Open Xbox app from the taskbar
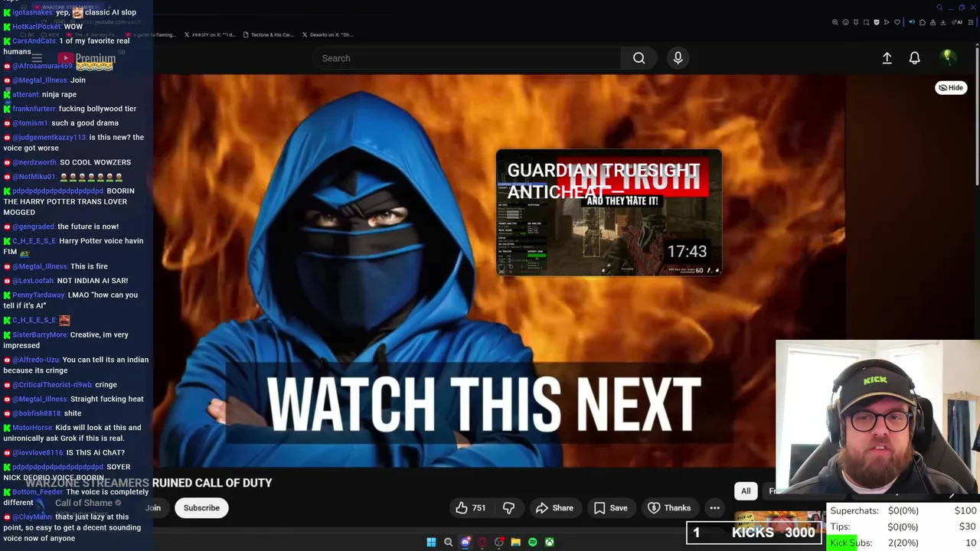The image size is (980, 551). tap(549, 542)
